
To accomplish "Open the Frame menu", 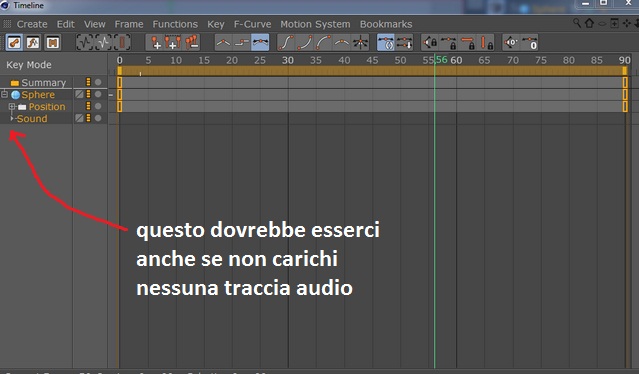I will 129,24.
